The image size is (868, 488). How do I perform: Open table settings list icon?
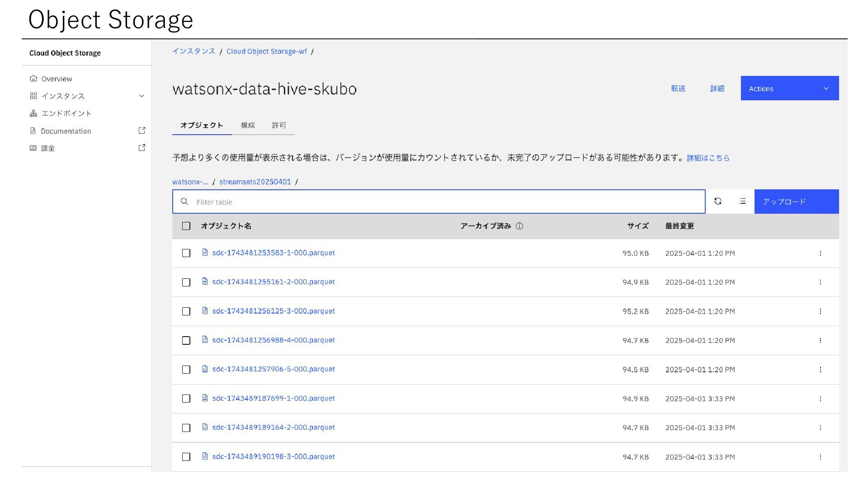pos(742,202)
